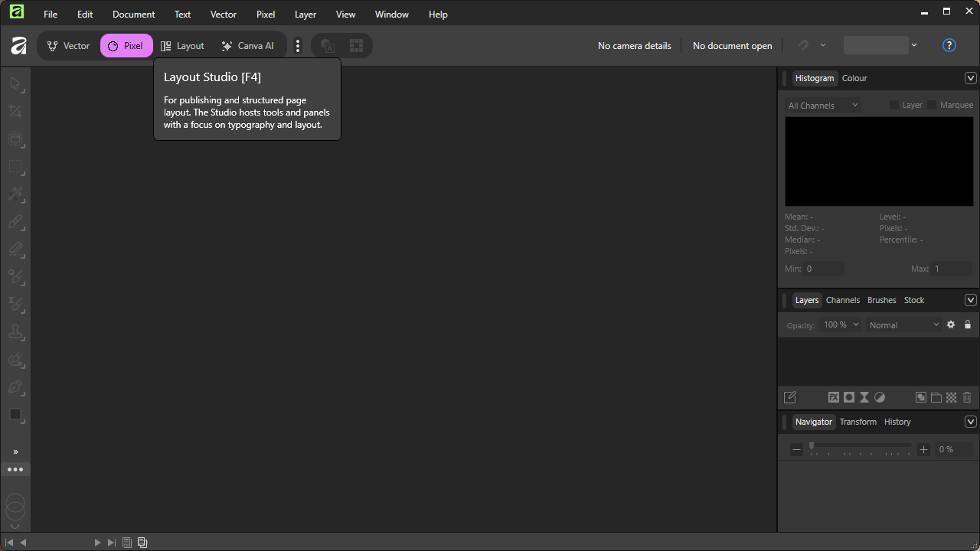980x551 pixels.
Task: Open the Help question mark icon
Action: click(x=949, y=45)
